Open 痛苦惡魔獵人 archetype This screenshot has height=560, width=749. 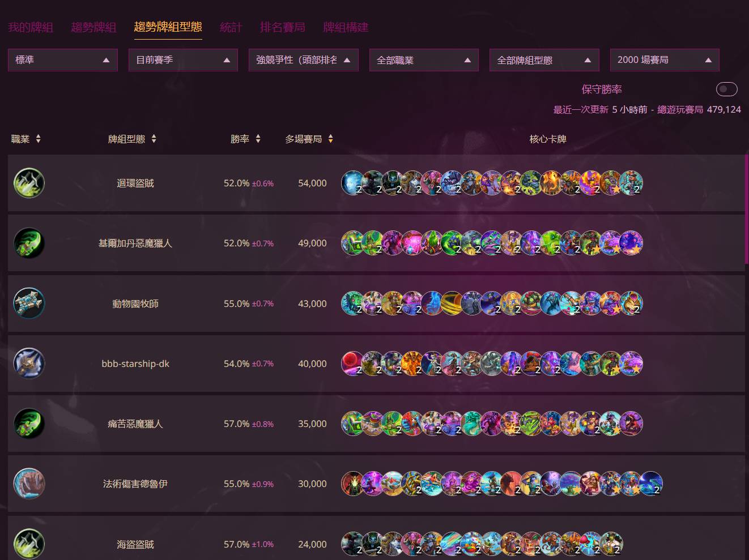[135, 424]
